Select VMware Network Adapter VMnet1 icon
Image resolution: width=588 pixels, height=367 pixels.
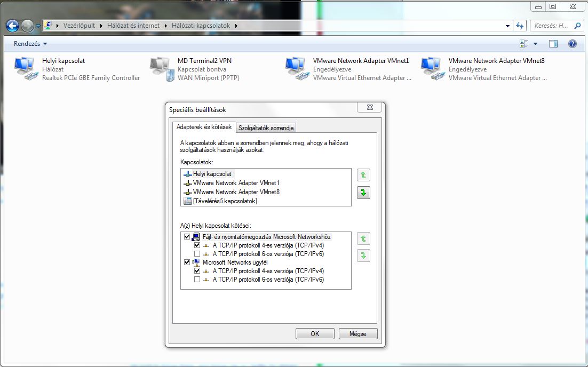(297, 69)
